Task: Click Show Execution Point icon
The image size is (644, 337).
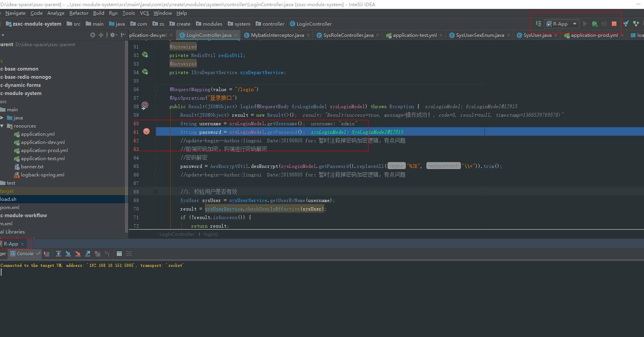Action: click(x=47, y=254)
